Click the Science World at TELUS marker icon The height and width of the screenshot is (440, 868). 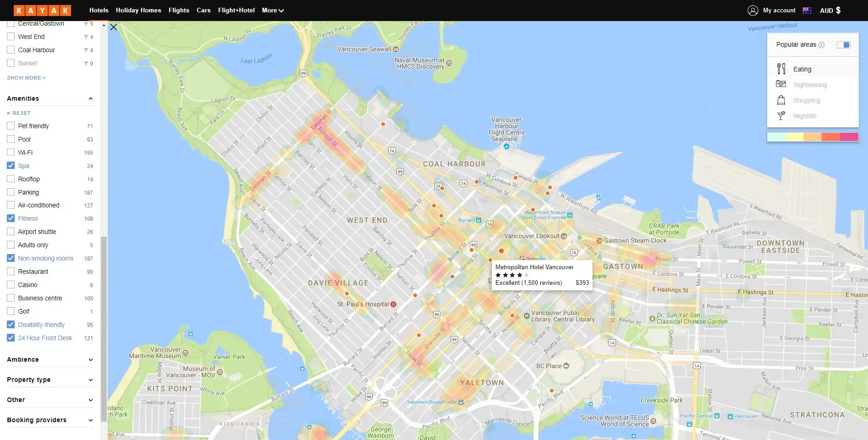pos(653,421)
